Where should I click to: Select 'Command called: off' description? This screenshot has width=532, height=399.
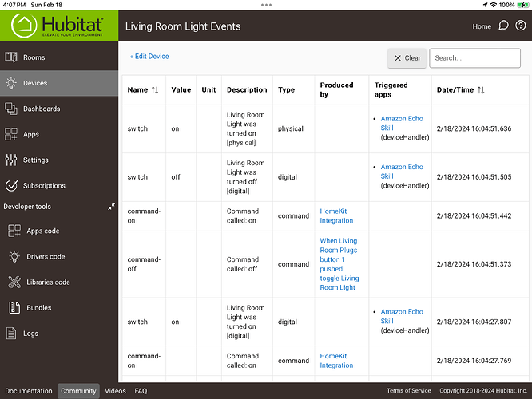click(x=243, y=264)
